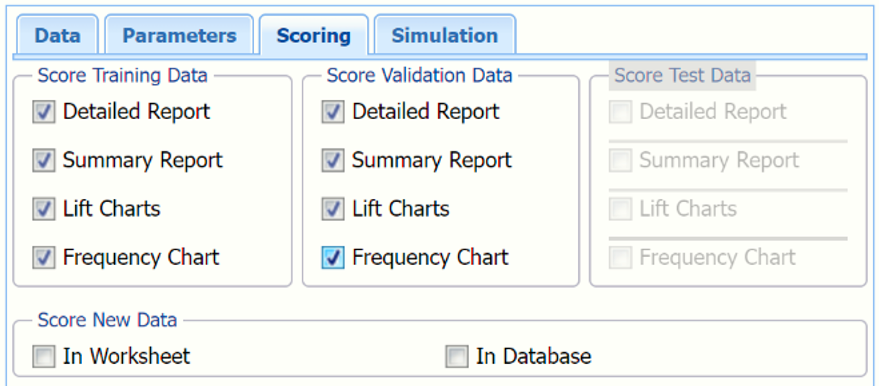Click the Score Test Data group label

(682, 75)
